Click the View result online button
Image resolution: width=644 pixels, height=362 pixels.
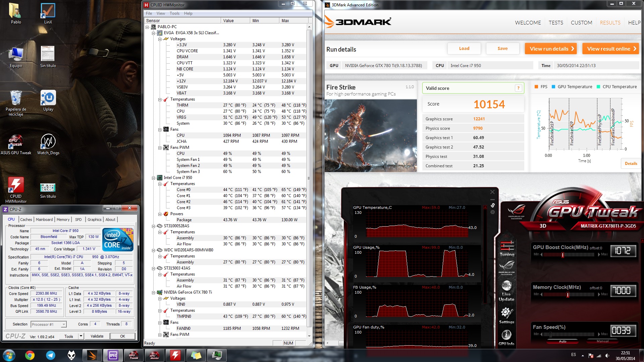click(611, 49)
